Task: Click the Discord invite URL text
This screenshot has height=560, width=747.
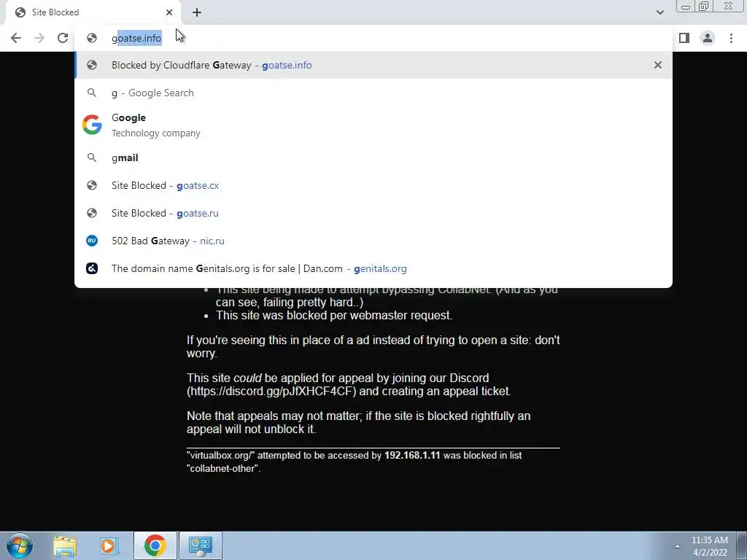Action: 271,392
